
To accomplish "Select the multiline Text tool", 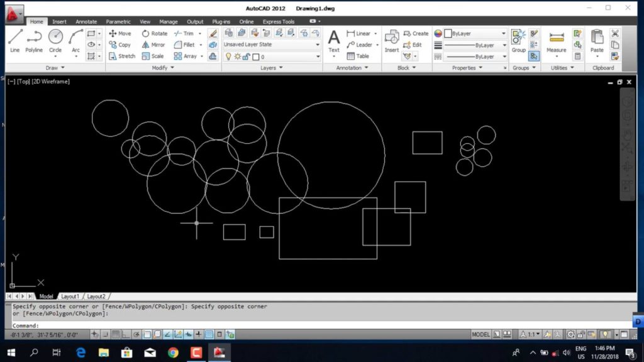I will (x=334, y=41).
